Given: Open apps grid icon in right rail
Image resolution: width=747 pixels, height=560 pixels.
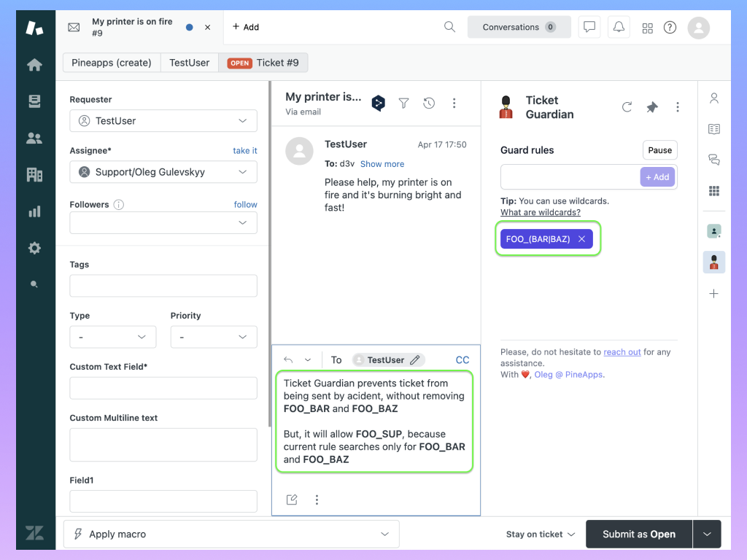Looking at the screenshot, I should [x=713, y=191].
